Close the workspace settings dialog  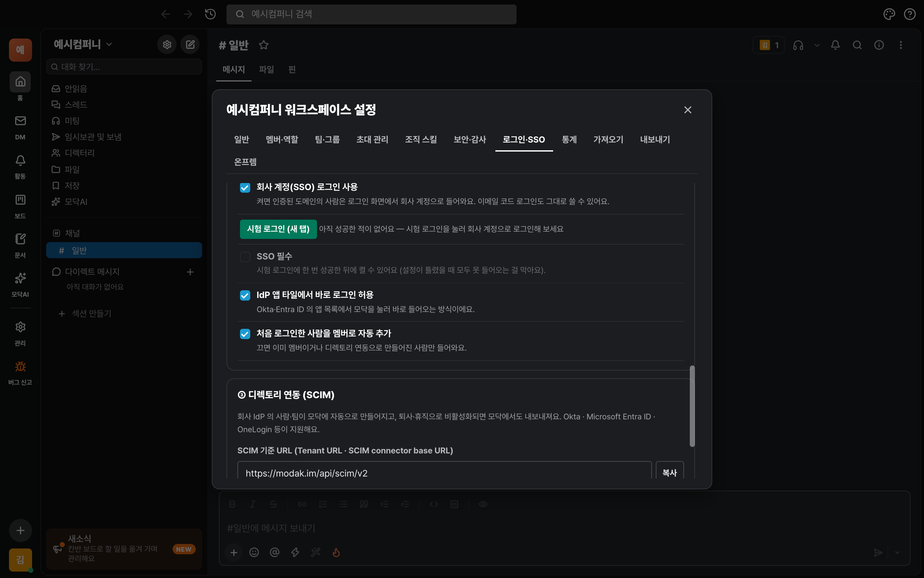(688, 110)
